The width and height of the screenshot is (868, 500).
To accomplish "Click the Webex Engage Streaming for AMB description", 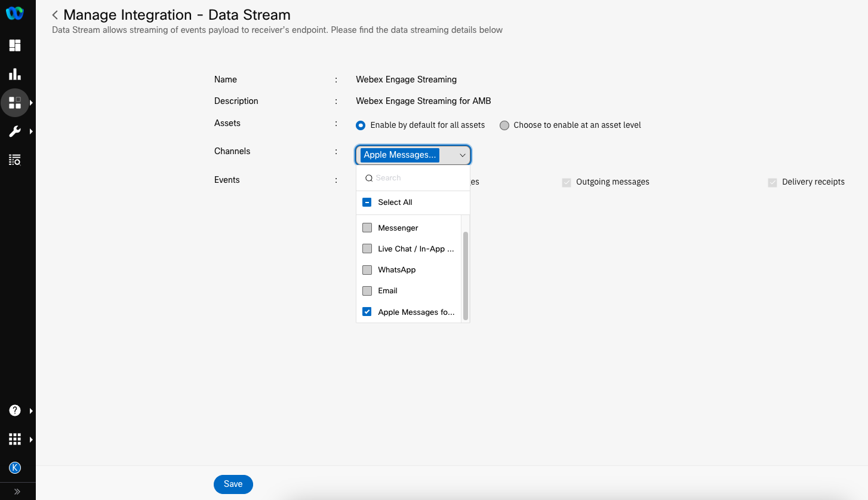I will coord(423,101).
